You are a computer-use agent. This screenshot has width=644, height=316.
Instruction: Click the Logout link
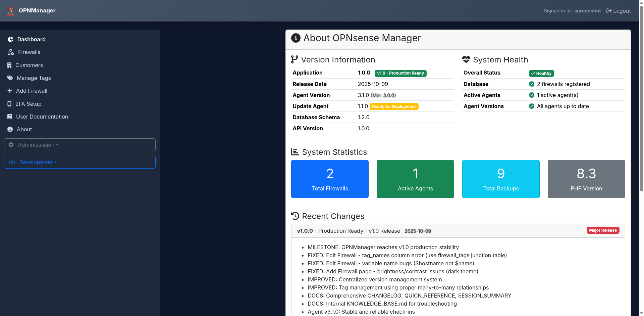[619, 11]
